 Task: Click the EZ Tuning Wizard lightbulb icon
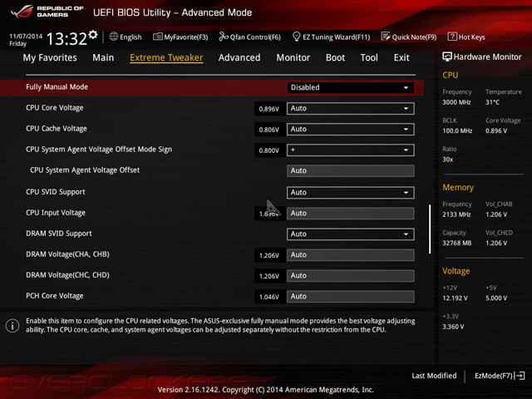296,37
